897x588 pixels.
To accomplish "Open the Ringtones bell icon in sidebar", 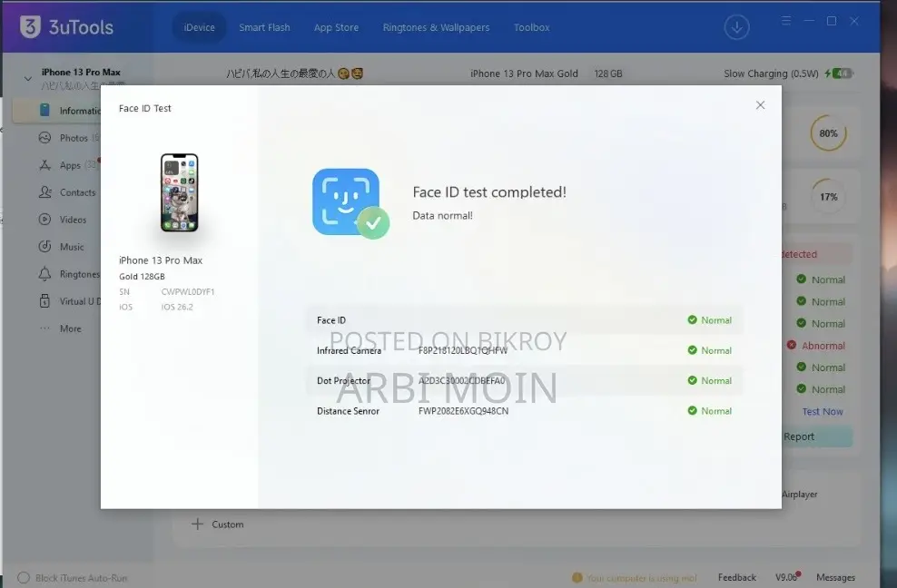I will coord(44,274).
